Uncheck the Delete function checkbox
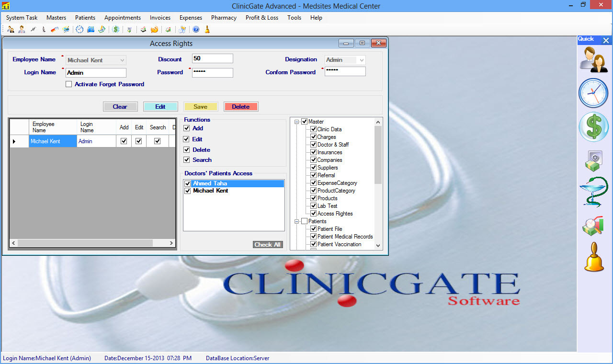The width and height of the screenshot is (613, 364). [x=187, y=150]
